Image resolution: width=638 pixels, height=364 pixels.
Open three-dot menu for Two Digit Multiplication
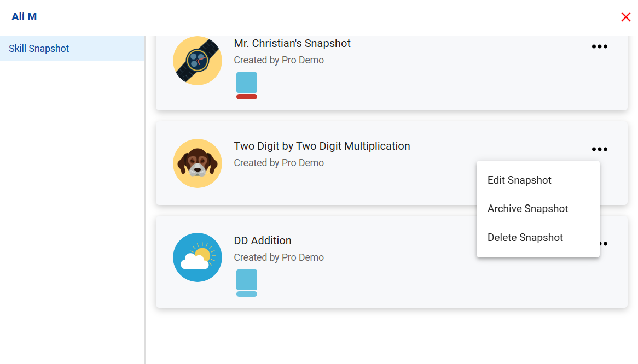pyautogui.click(x=599, y=149)
